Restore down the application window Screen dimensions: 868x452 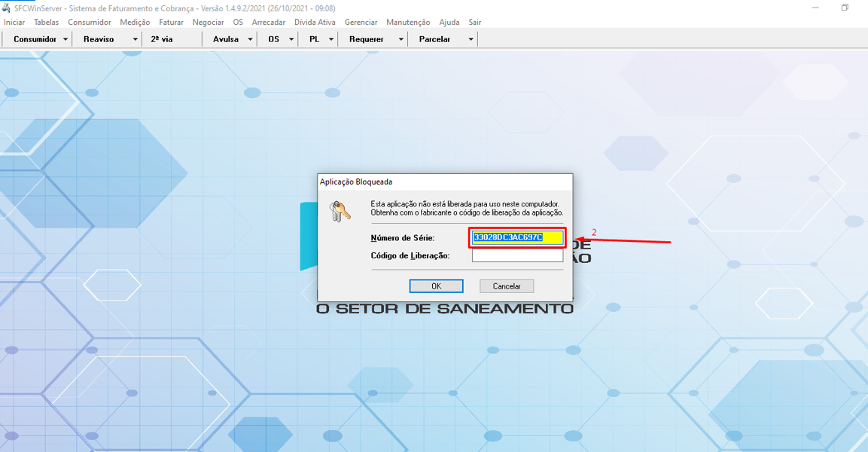click(845, 8)
